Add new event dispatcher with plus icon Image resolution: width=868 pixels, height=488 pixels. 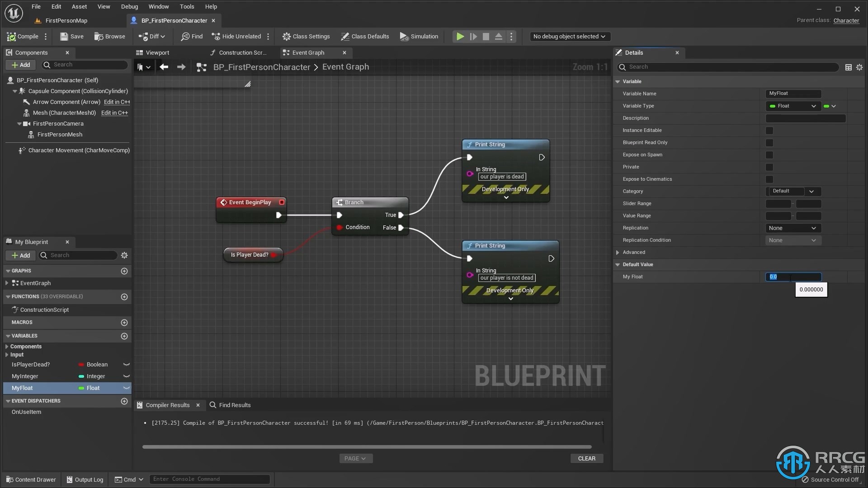[x=124, y=401]
